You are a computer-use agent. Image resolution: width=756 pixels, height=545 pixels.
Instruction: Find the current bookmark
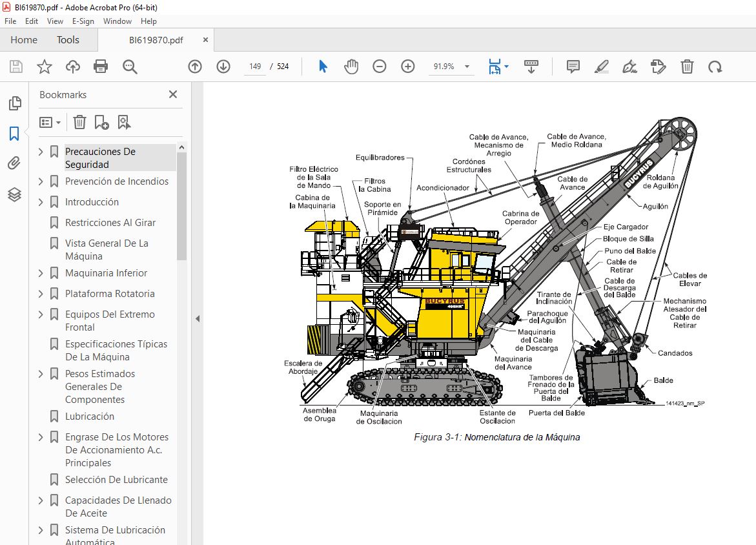coord(124,122)
